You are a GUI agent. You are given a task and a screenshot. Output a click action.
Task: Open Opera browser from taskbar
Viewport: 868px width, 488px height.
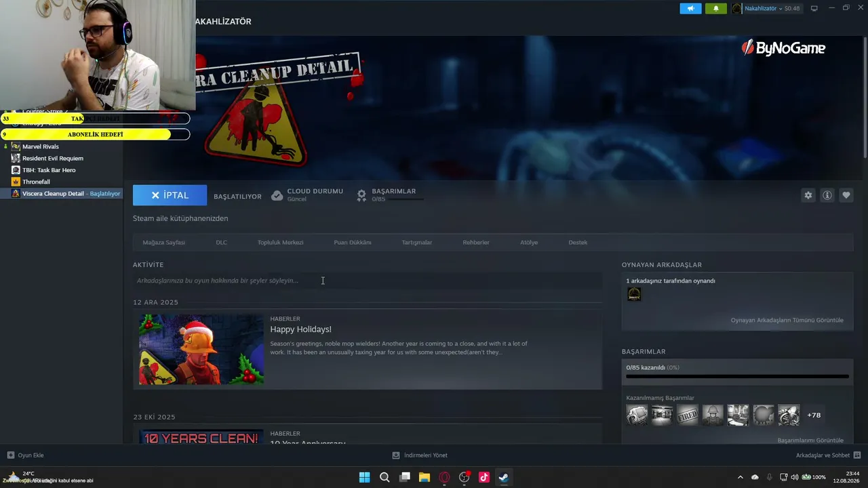pyautogui.click(x=444, y=477)
